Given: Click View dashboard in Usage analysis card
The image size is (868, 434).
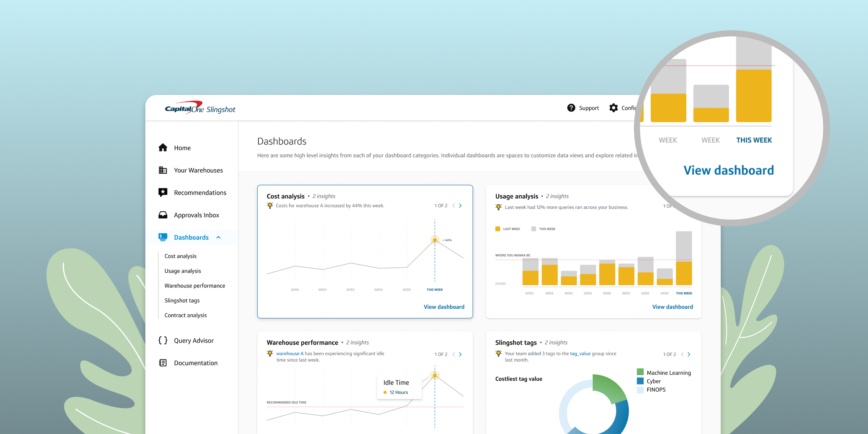Looking at the screenshot, I should pyautogui.click(x=672, y=307).
